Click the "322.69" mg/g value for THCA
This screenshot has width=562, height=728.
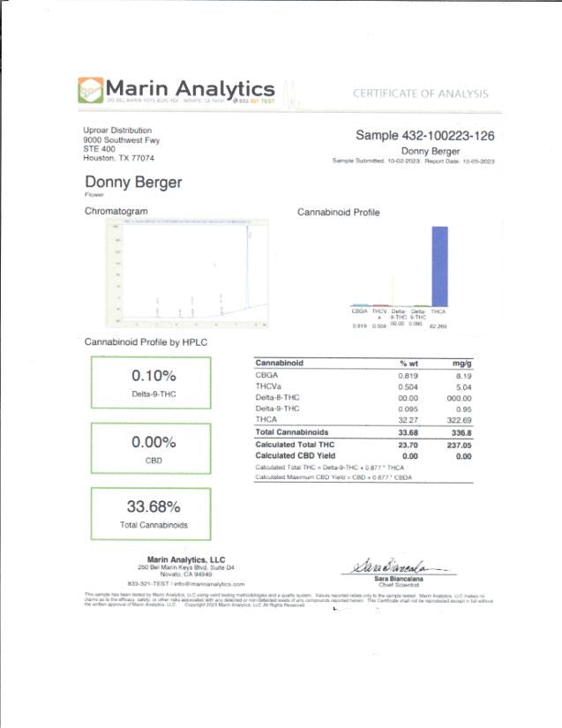459,421
